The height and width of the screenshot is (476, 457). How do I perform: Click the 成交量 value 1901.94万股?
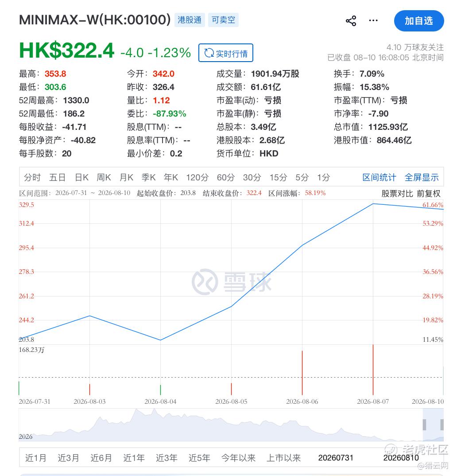click(x=275, y=74)
